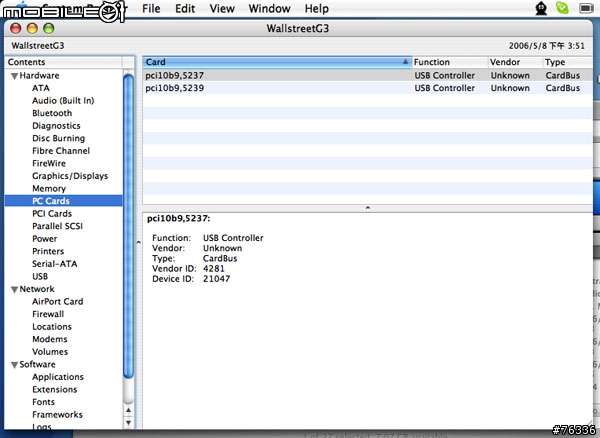The height and width of the screenshot is (438, 600).
Task: Select Modems under Network
Action: coord(50,339)
